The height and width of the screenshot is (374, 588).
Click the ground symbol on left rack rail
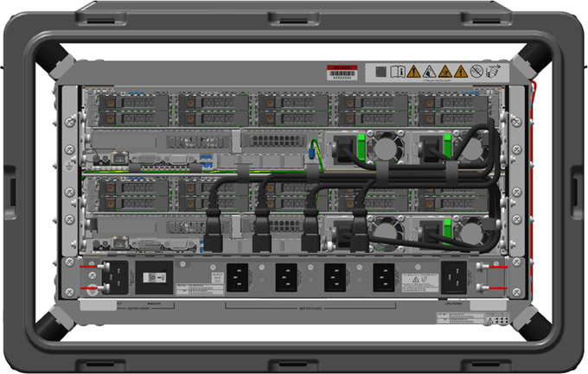[69, 166]
